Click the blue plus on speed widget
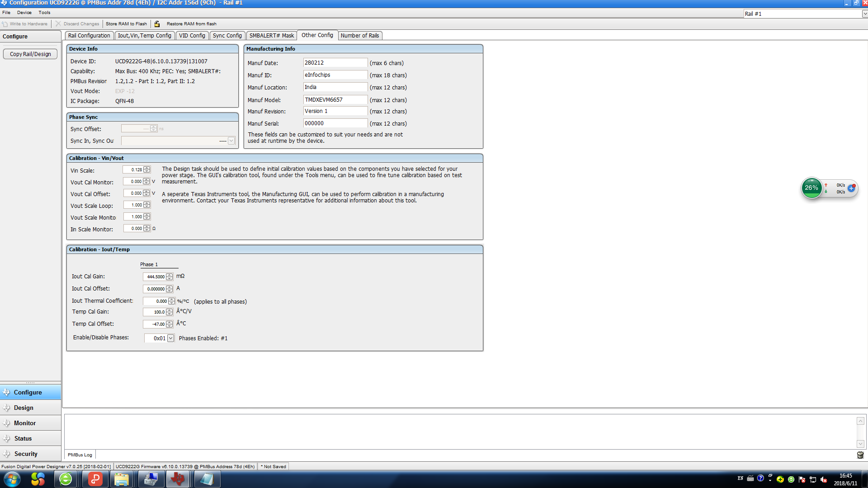868x488 pixels. click(851, 188)
